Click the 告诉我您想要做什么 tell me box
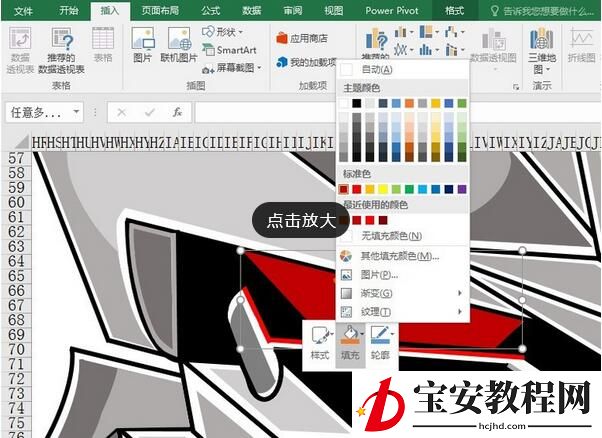 click(x=543, y=11)
